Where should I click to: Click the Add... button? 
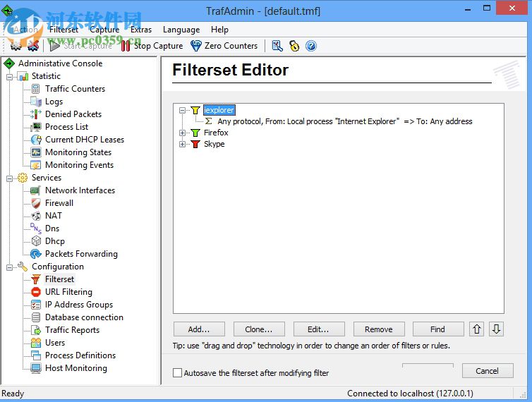[199, 329]
